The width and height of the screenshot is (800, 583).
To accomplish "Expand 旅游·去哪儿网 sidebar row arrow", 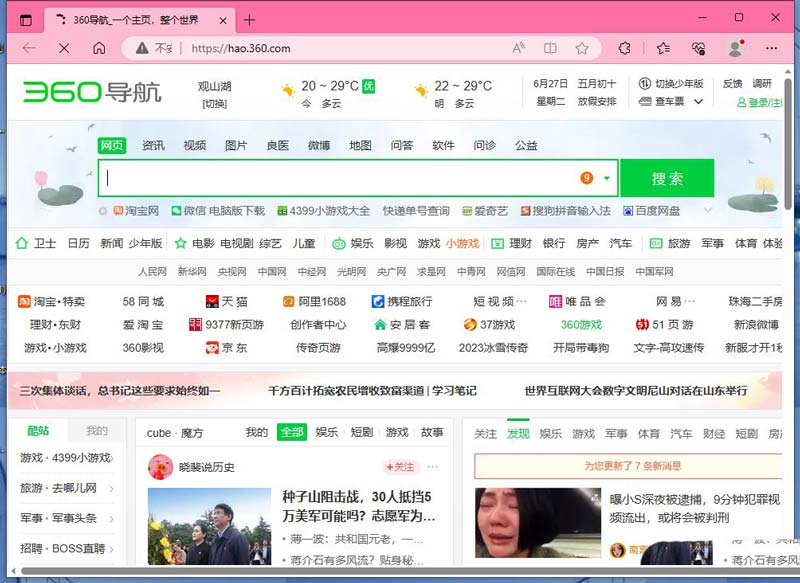I will click(x=111, y=489).
